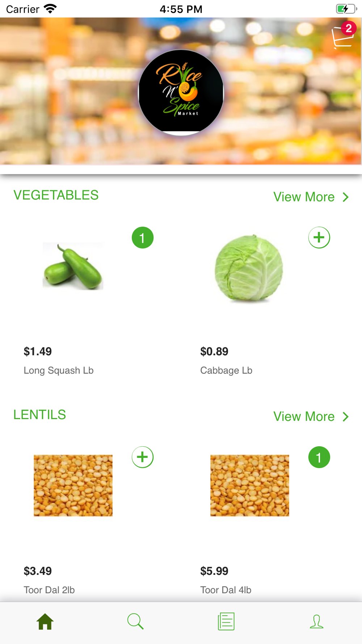Open the Cabbage product image
362x644 pixels.
tap(249, 268)
